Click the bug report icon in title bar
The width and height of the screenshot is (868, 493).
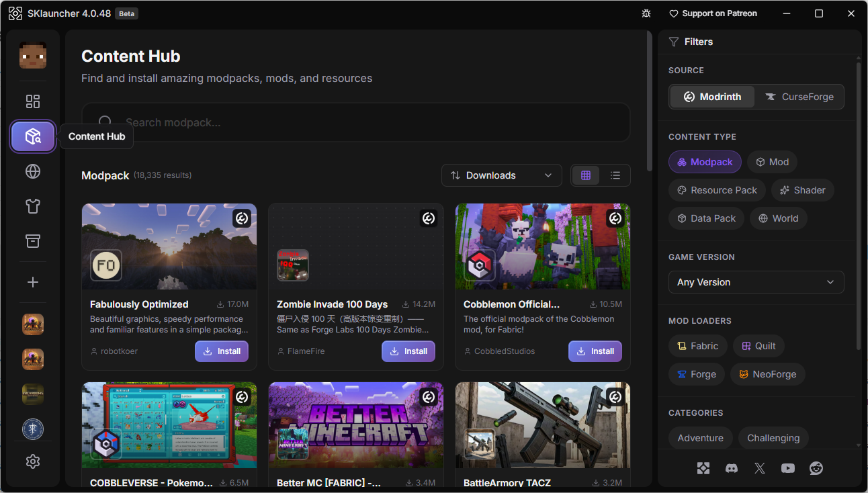click(646, 13)
